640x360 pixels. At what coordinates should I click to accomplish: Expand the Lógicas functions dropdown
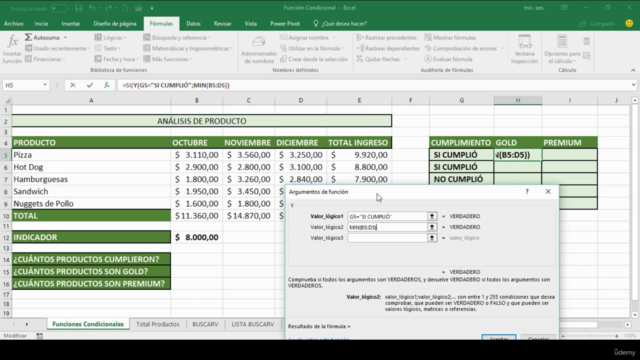tap(110, 38)
